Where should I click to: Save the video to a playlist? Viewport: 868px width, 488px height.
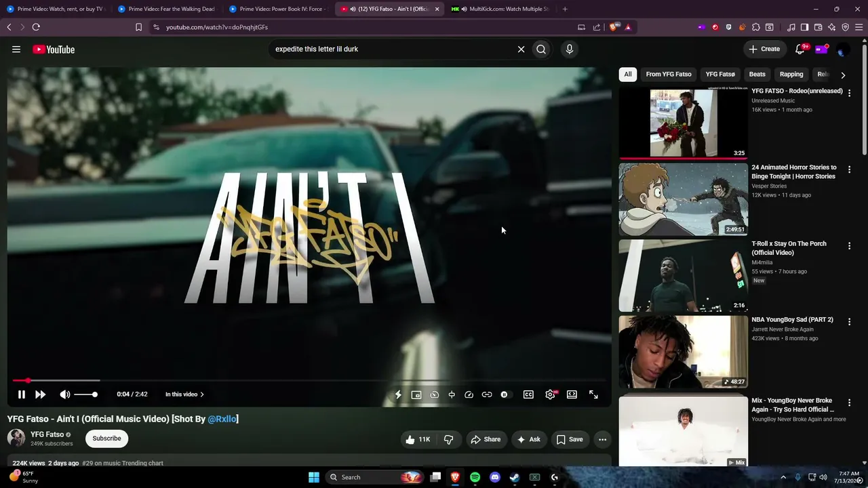570,439
